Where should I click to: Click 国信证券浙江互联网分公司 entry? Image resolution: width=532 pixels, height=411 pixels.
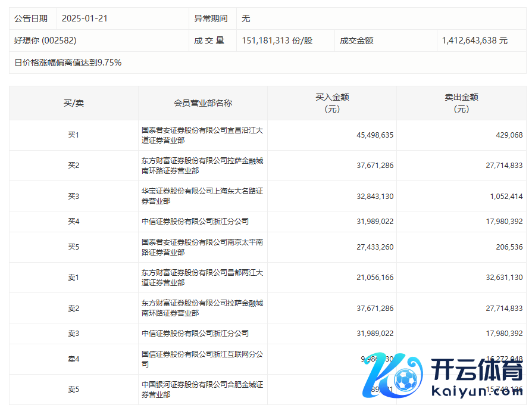tap(202, 359)
